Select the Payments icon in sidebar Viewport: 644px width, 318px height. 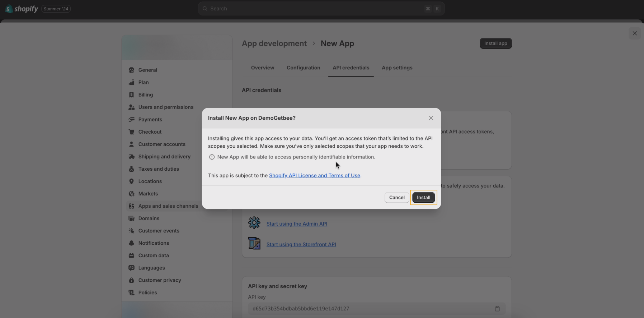click(131, 120)
